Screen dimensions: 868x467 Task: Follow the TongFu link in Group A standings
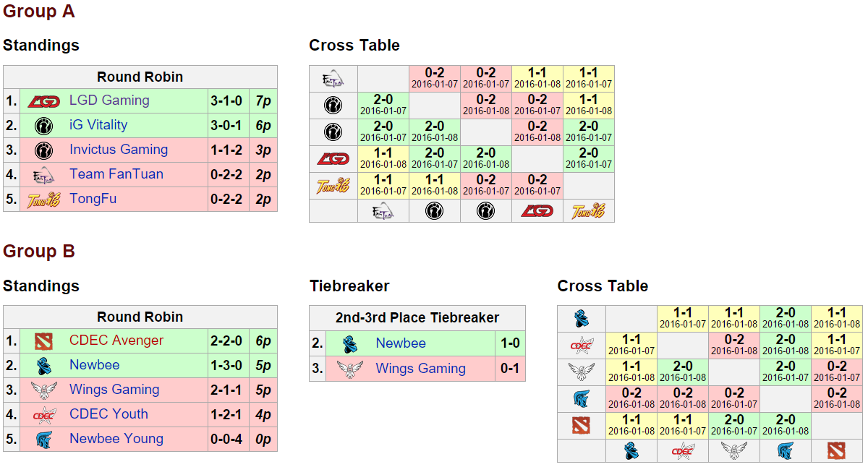point(93,199)
